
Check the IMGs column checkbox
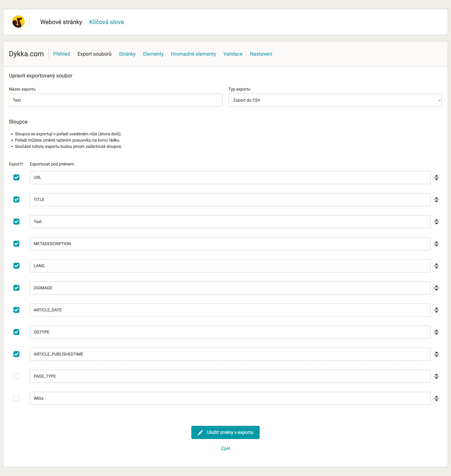coord(16,398)
